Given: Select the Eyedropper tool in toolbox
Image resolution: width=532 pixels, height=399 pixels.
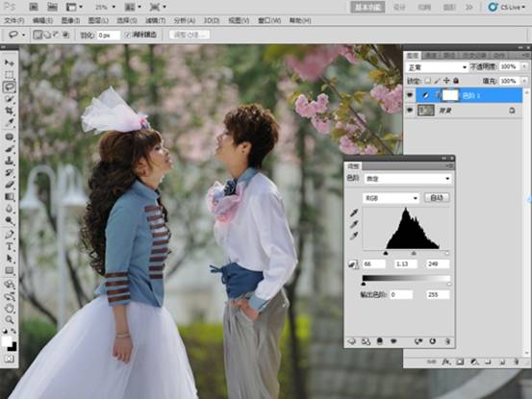Looking at the screenshot, I should 10,123.
